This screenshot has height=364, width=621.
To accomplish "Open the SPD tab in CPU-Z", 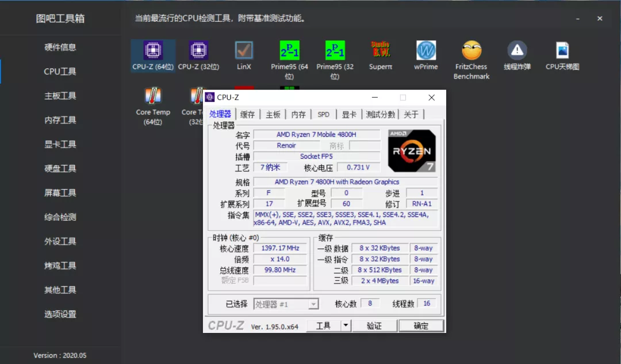I will coord(323,114).
